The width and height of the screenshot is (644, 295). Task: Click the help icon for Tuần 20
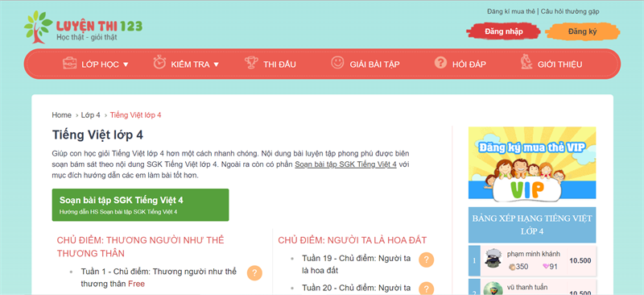(x=427, y=289)
